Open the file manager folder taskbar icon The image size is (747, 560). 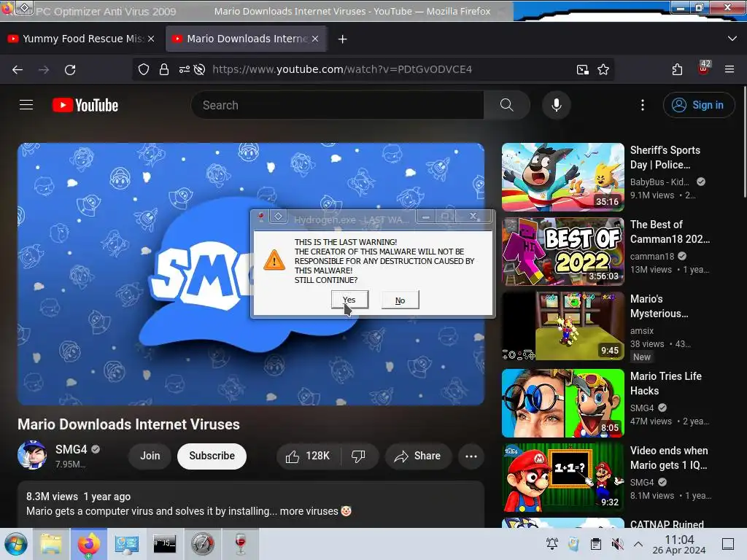click(x=51, y=544)
